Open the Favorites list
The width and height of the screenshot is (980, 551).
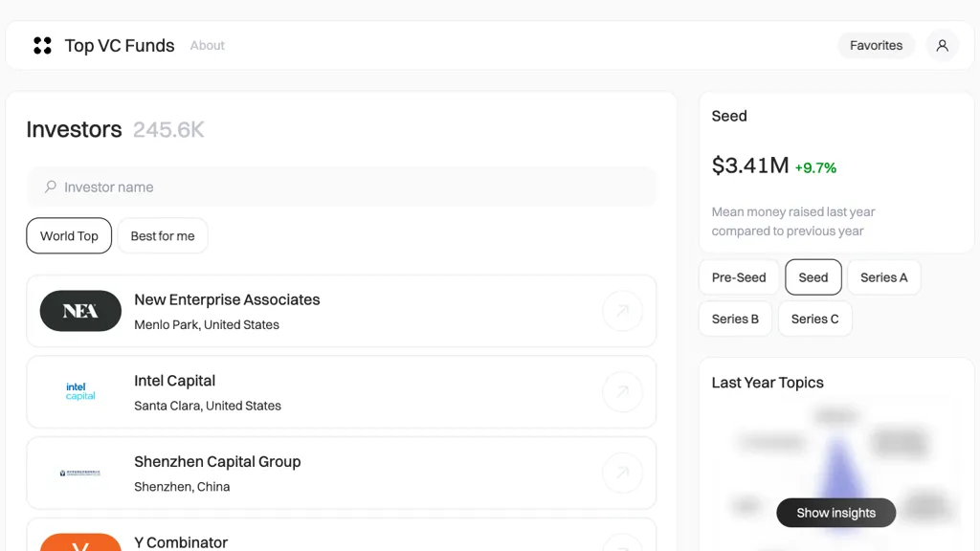click(876, 45)
